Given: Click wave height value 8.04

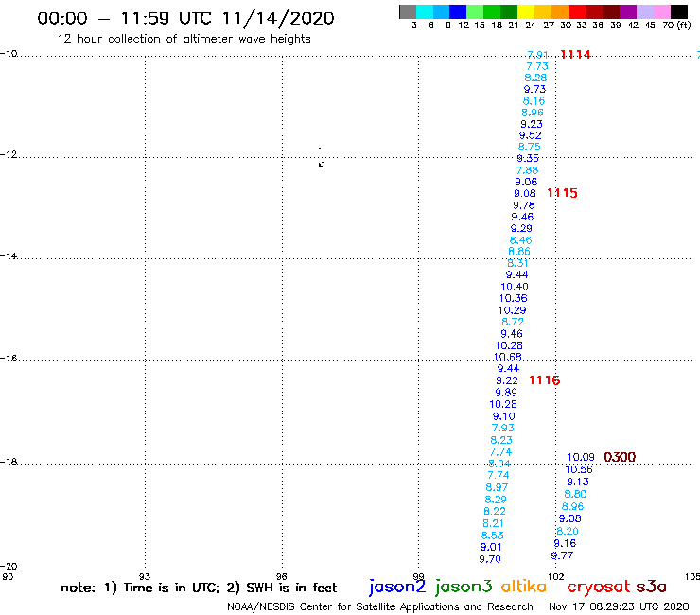Looking at the screenshot, I should pyautogui.click(x=499, y=464).
